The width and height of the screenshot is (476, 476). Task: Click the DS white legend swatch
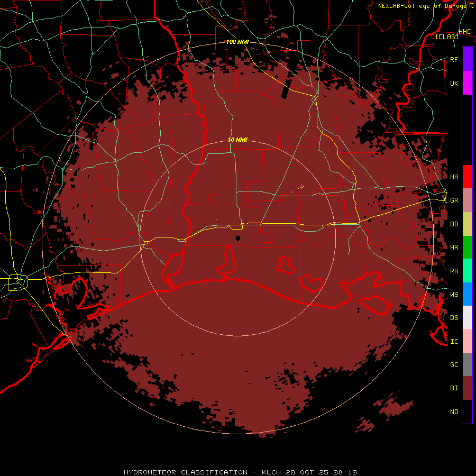[467, 317]
